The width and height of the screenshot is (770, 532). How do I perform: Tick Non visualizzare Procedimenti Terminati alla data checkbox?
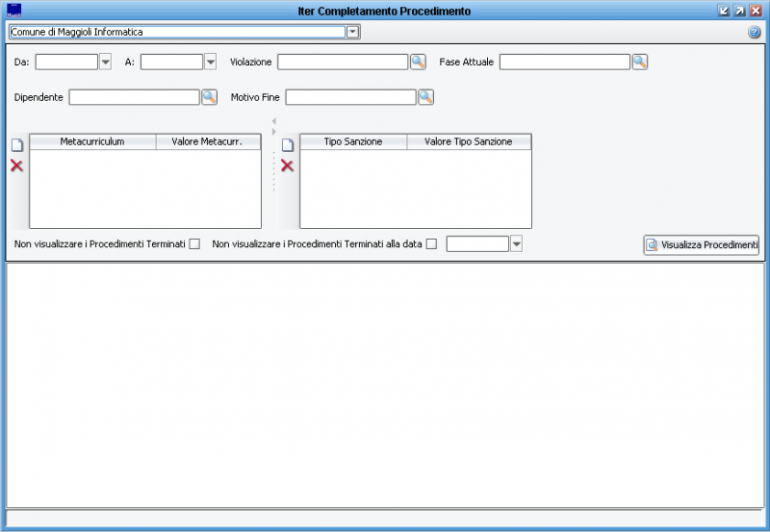tap(431, 244)
